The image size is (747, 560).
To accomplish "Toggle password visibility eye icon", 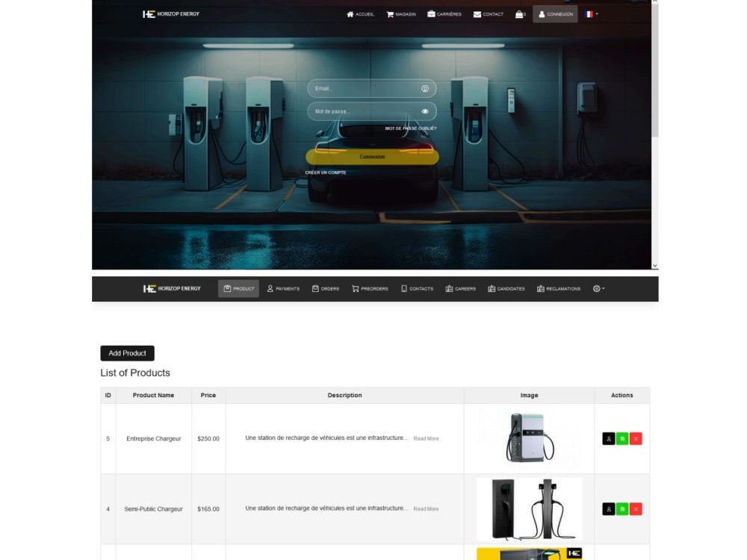I will click(x=425, y=111).
